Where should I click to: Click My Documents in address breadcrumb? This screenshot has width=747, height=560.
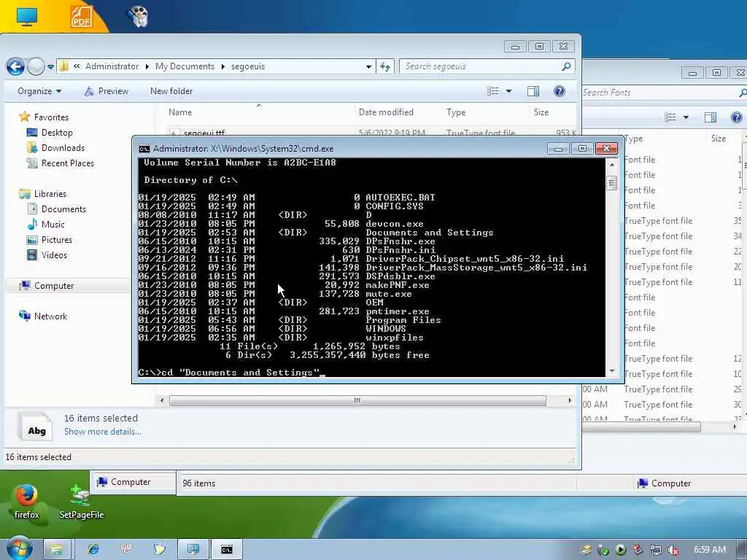click(x=185, y=66)
